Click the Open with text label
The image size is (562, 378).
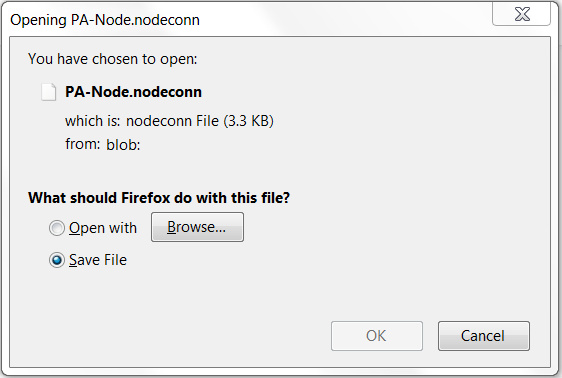coord(103,228)
